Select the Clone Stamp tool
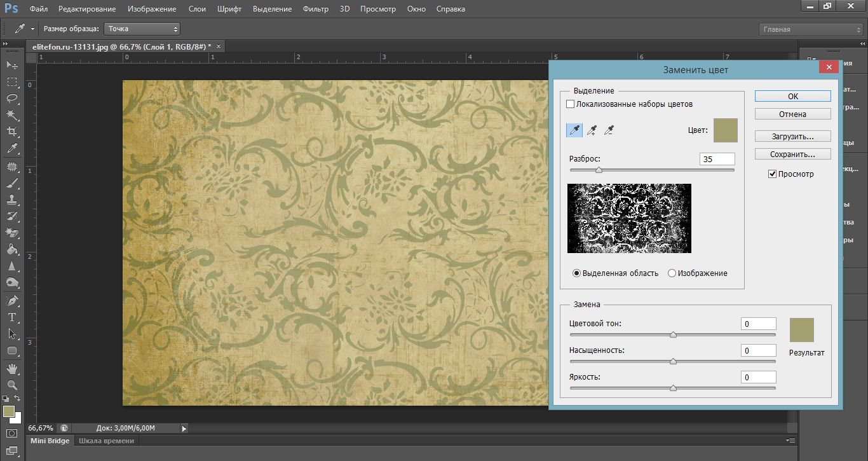Image resolution: width=868 pixels, height=461 pixels. [12, 200]
